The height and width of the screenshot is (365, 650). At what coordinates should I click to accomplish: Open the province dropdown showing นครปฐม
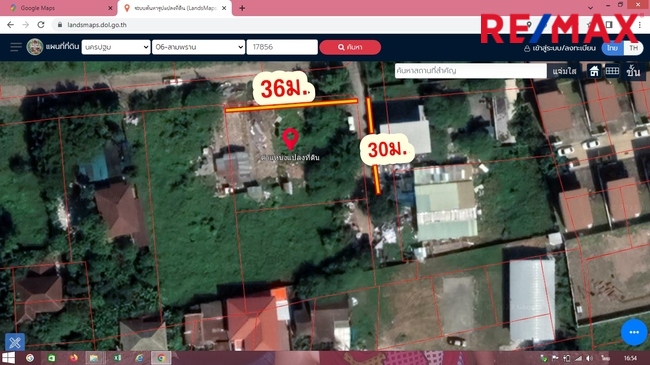116,47
